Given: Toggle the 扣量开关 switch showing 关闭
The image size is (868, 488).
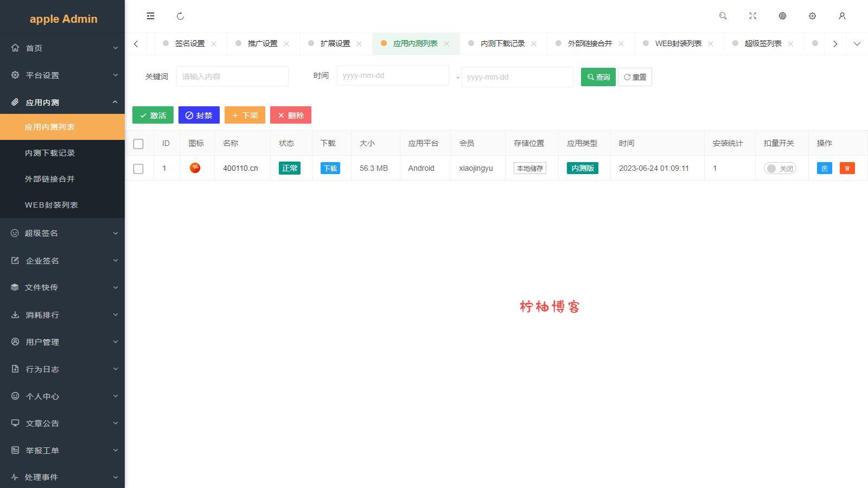Looking at the screenshot, I should click(780, 169).
